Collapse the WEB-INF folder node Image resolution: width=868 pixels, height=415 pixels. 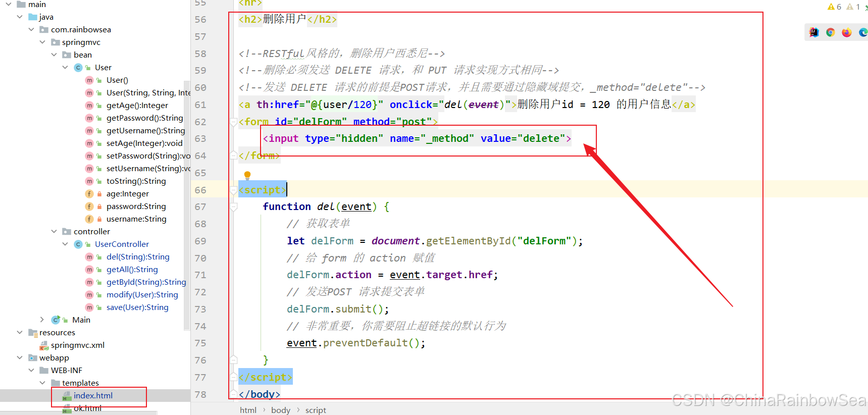pyautogui.click(x=31, y=370)
